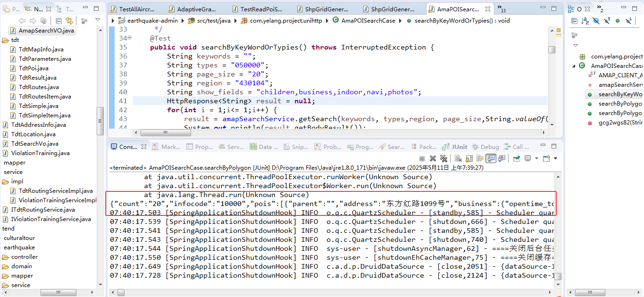
Task: Open the Search view tab
Action: point(391,147)
